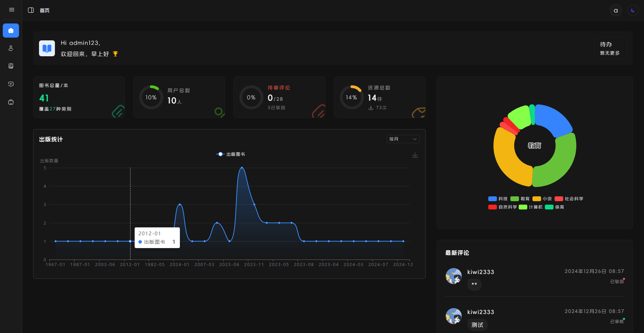Download the chart image icon
Image resolution: width=644 pixels, height=333 pixels.
point(415,155)
